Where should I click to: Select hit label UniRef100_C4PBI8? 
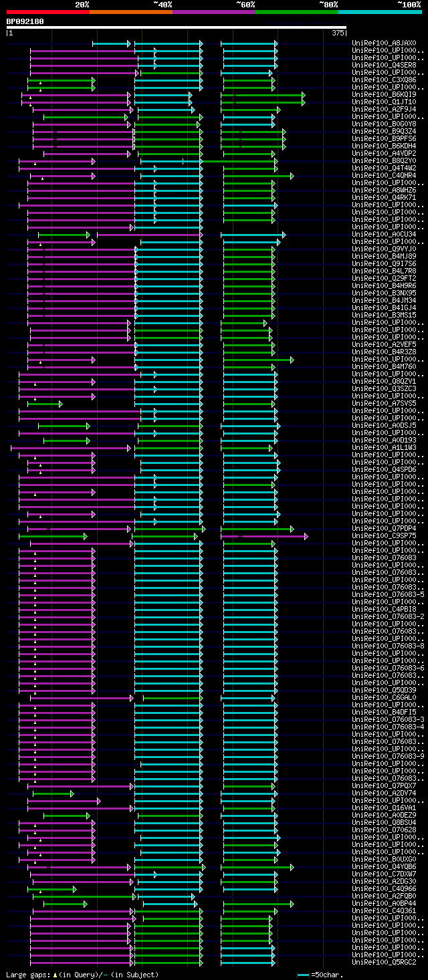385,610
